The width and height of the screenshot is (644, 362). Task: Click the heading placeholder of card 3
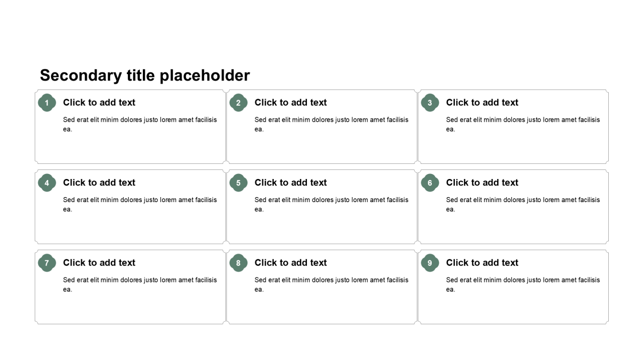click(x=482, y=103)
